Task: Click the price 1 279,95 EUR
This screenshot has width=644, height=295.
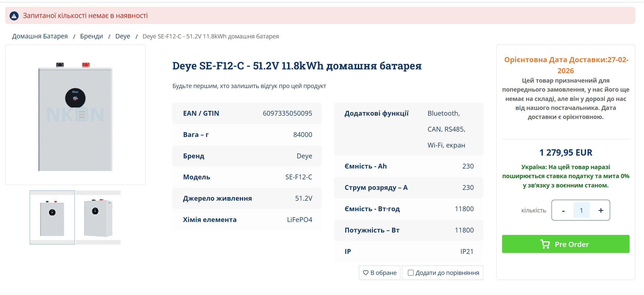Action: [x=566, y=153]
